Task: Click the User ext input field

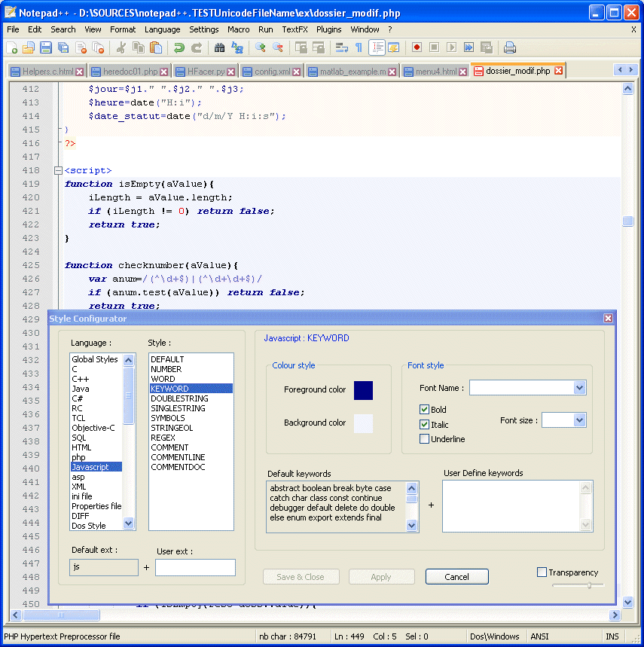Action: 195,568
